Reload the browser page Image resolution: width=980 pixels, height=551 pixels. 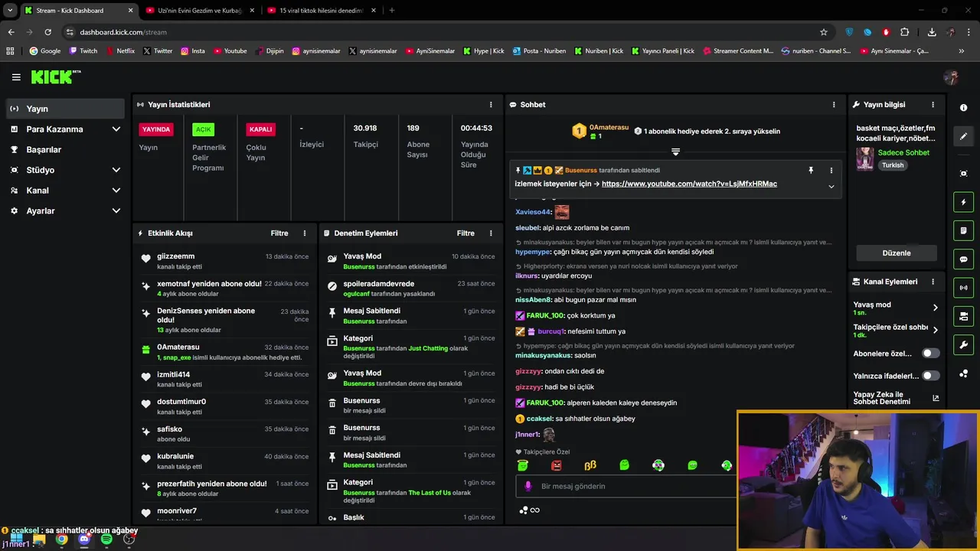tap(47, 32)
